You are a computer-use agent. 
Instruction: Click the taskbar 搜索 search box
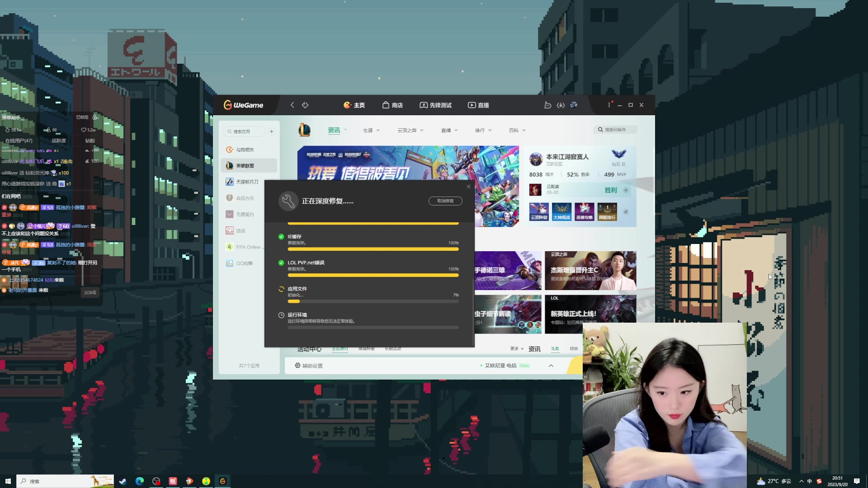click(66, 481)
